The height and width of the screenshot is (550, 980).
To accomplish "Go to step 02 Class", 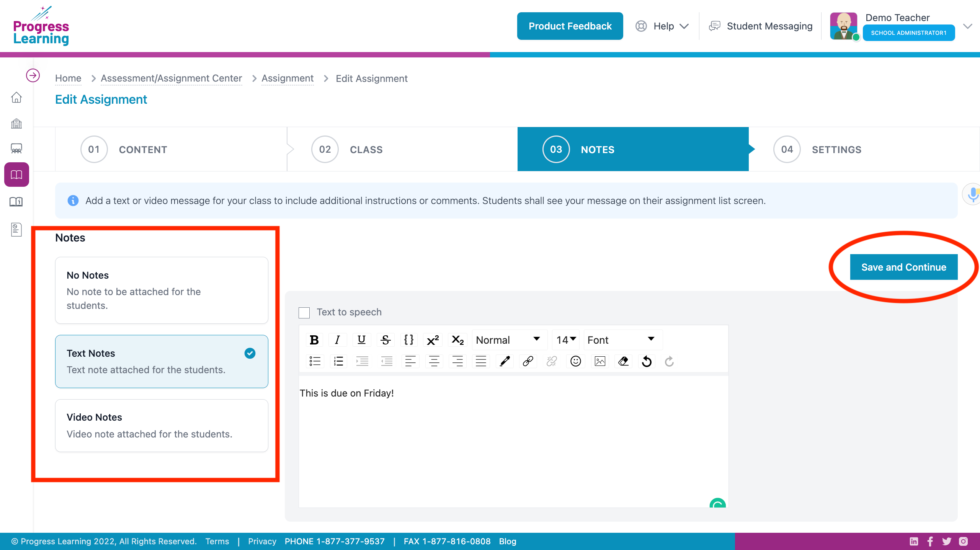I will pyautogui.click(x=402, y=149).
